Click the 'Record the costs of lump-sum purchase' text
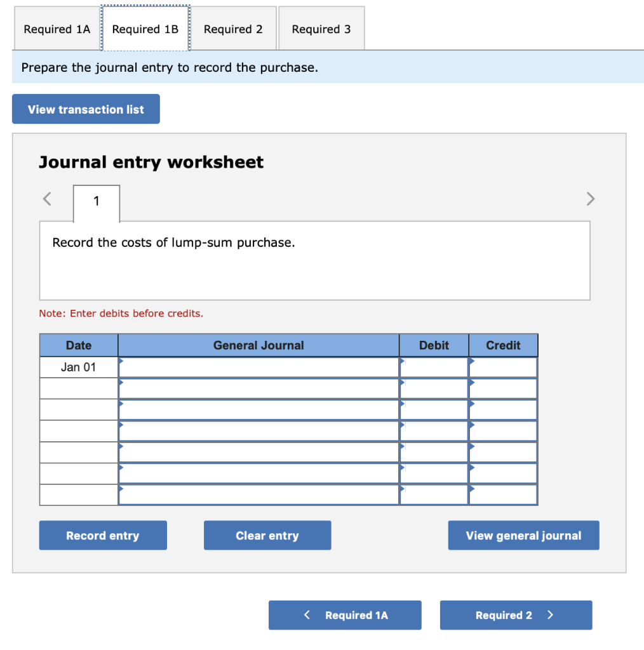 [173, 242]
